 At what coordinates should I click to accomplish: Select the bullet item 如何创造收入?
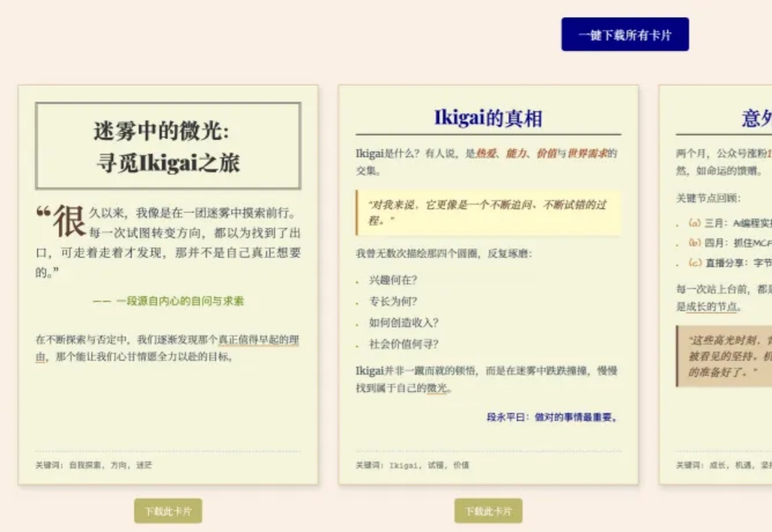pyautogui.click(x=404, y=322)
